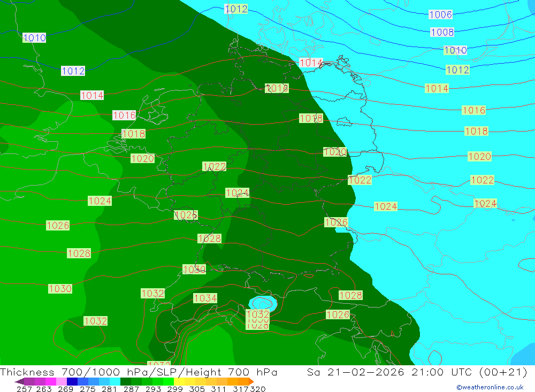This screenshot has height=392, width=535.
Task: Select the 1034 pressure label
Action: pyautogui.click(x=205, y=298)
